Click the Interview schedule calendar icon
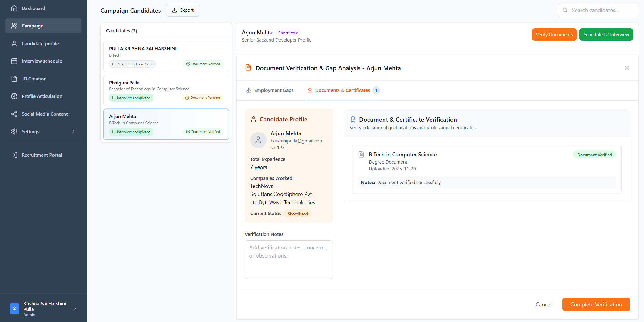 pos(14,61)
